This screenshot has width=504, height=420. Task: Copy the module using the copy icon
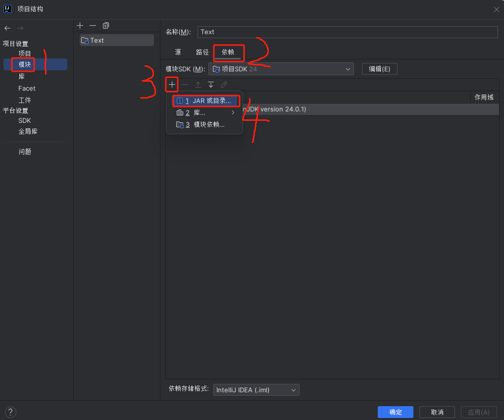[x=105, y=25]
